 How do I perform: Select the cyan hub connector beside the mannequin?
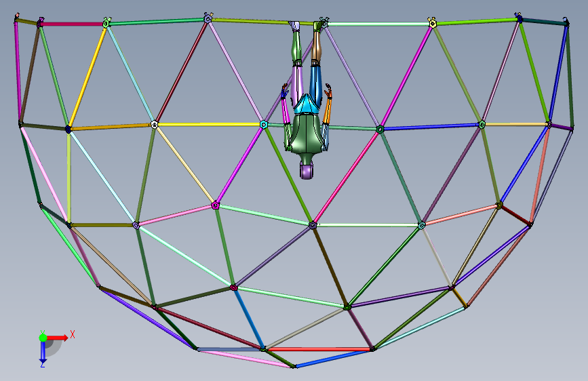[x=264, y=125]
